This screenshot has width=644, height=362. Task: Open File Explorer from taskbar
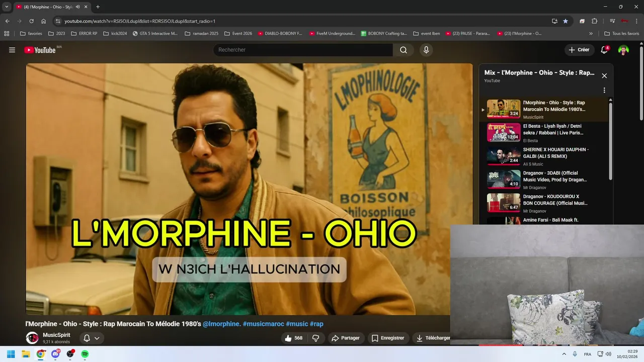26,354
